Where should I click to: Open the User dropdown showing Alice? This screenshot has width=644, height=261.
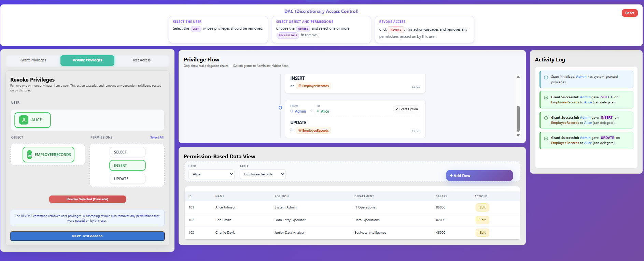pos(211,174)
